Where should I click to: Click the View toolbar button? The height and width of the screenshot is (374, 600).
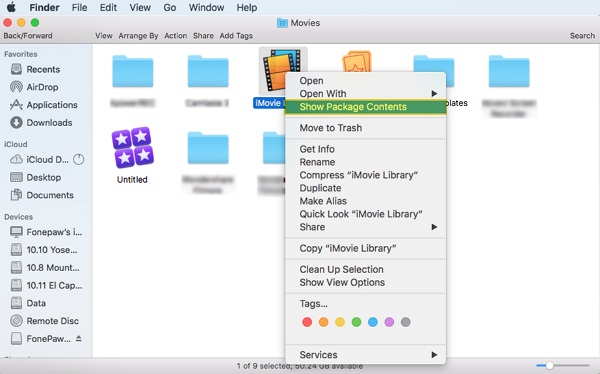coord(104,36)
